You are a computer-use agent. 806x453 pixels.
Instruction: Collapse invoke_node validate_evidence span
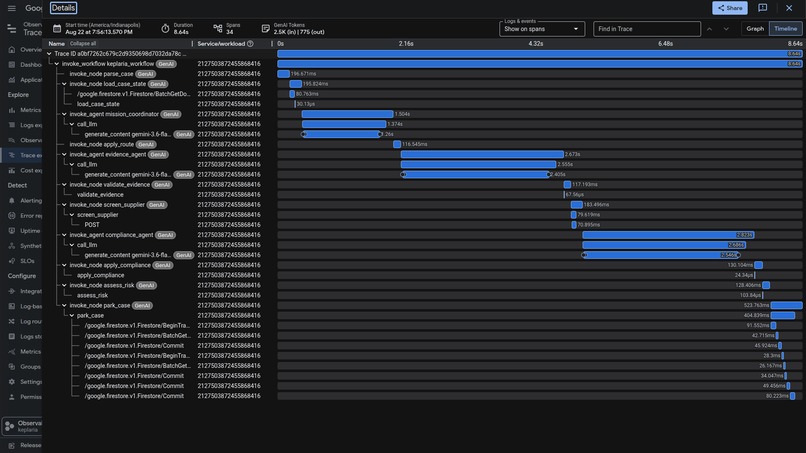coord(64,185)
